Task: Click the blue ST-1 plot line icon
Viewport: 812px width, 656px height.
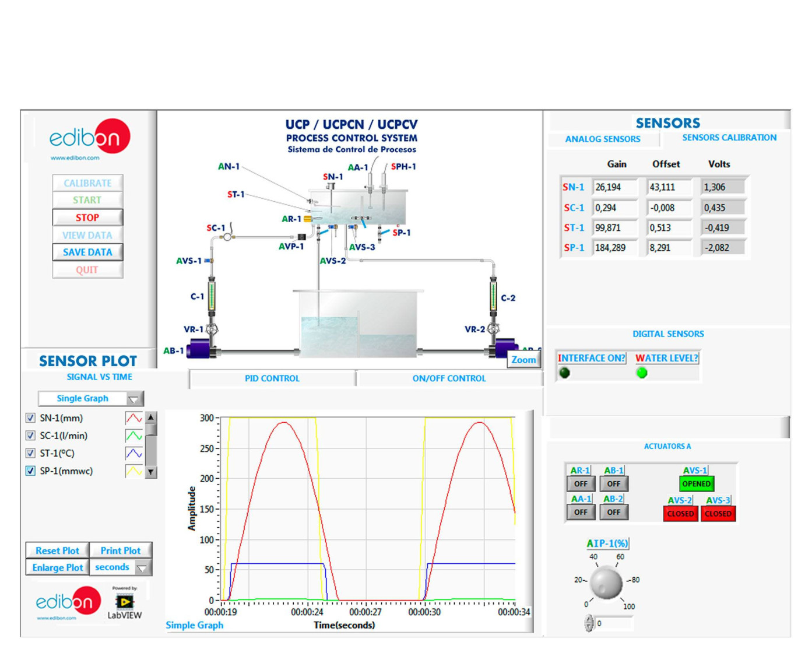Action: (133, 453)
